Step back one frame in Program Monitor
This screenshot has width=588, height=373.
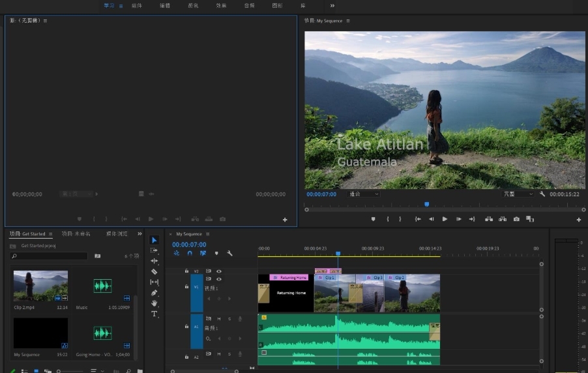coord(432,219)
